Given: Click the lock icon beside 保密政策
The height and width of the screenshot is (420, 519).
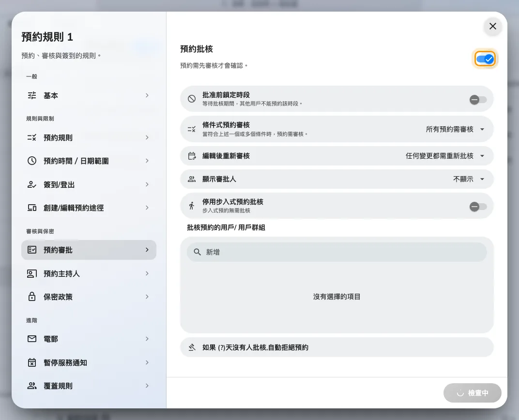Looking at the screenshot, I should click(32, 297).
